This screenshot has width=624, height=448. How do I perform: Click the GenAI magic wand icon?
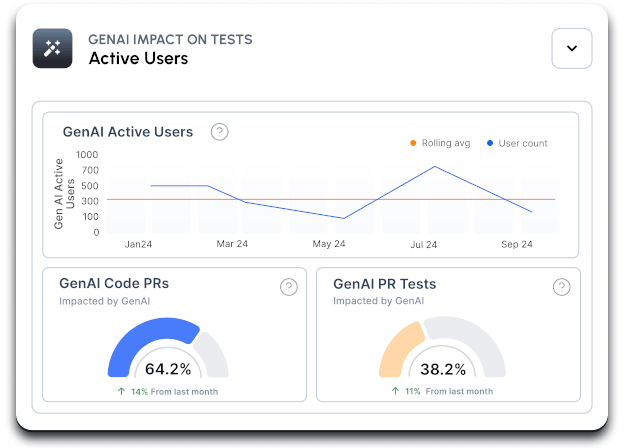pos(53,48)
